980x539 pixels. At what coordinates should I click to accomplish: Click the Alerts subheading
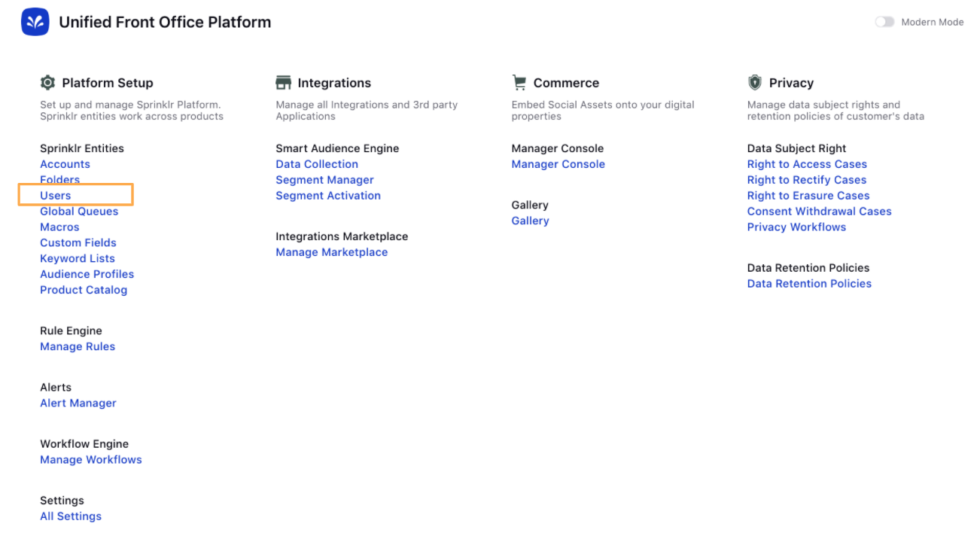[x=56, y=388]
